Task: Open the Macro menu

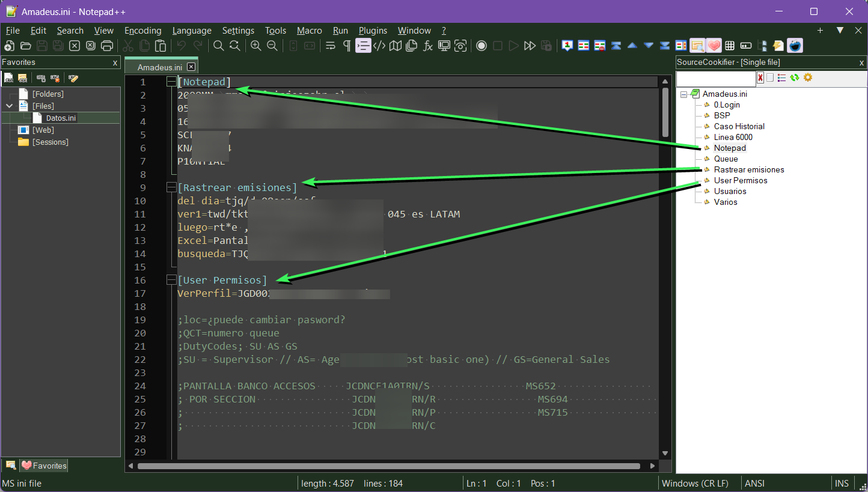Action: [310, 31]
